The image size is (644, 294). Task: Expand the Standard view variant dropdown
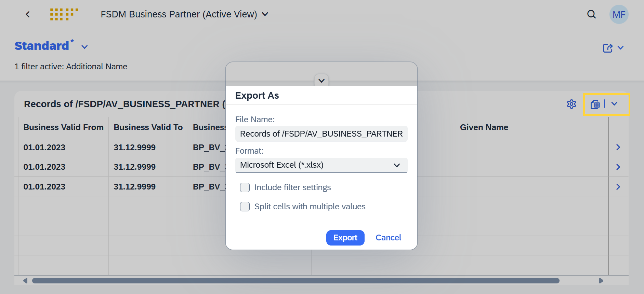click(84, 47)
